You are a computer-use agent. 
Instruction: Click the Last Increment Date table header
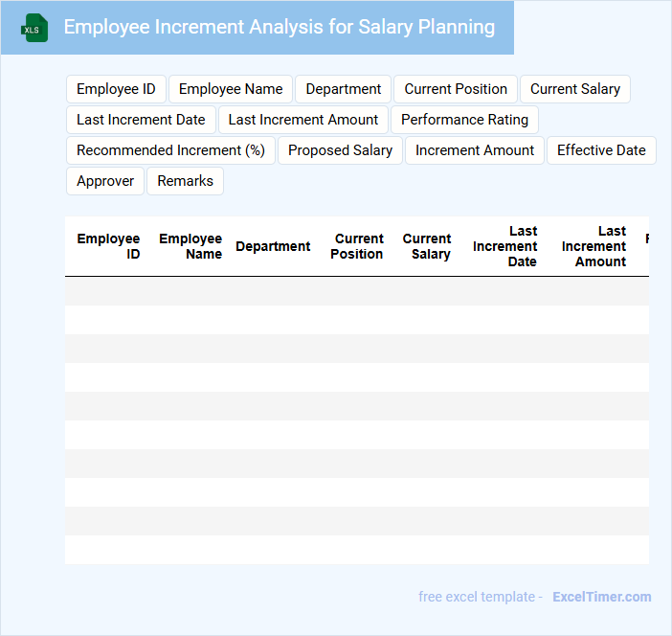[x=505, y=246]
